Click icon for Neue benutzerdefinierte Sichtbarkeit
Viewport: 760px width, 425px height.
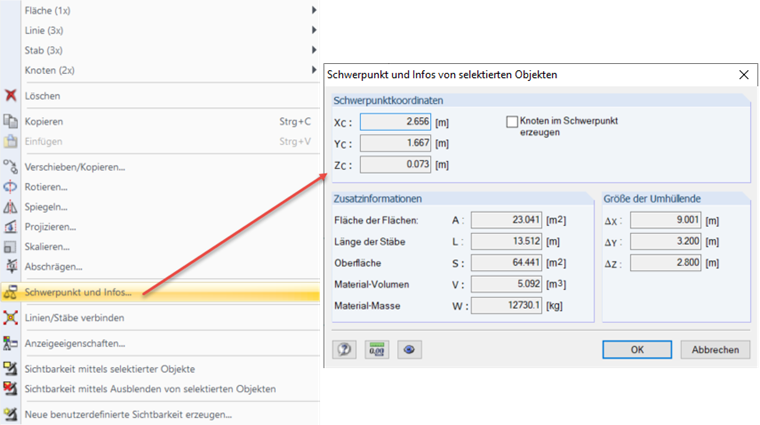(x=10, y=414)
